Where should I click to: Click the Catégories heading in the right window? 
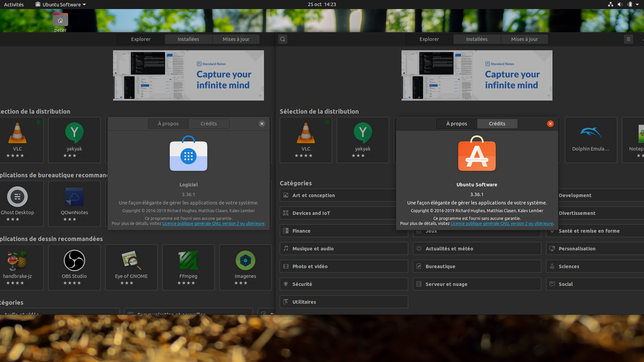coord(296,184)
